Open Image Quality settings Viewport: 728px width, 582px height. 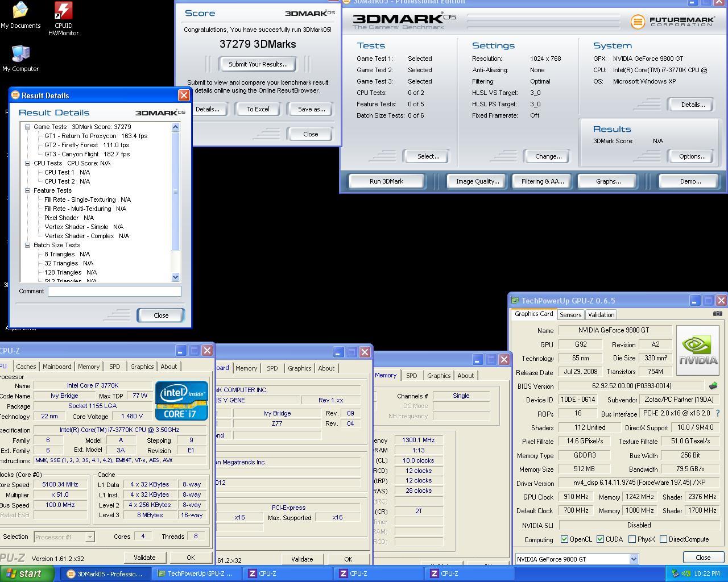(x=478, y=181)
